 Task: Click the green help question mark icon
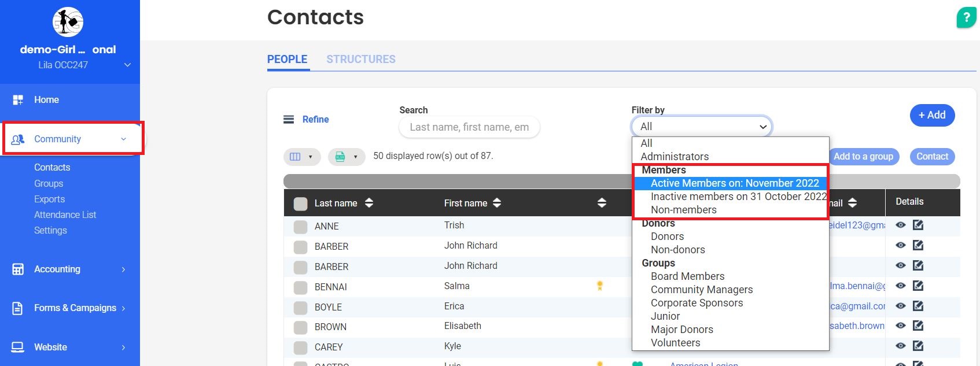966,17
